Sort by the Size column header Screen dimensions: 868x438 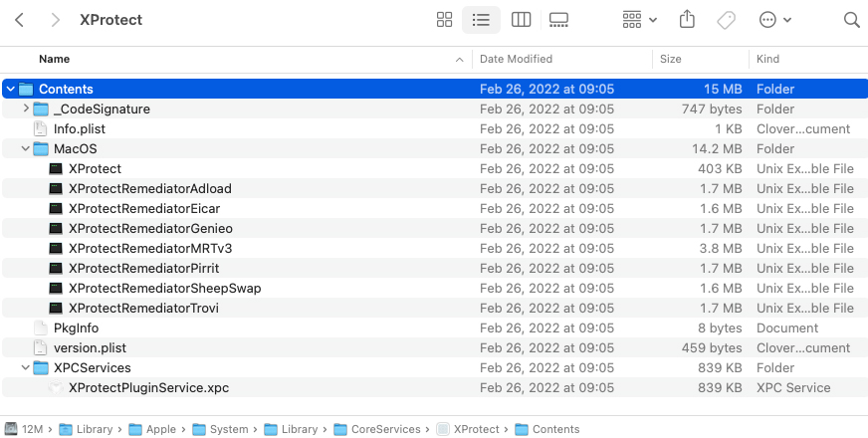click(670, 59)
